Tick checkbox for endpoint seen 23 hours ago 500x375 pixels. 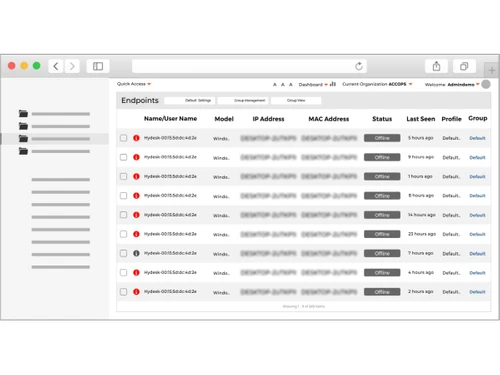point(124,234)
